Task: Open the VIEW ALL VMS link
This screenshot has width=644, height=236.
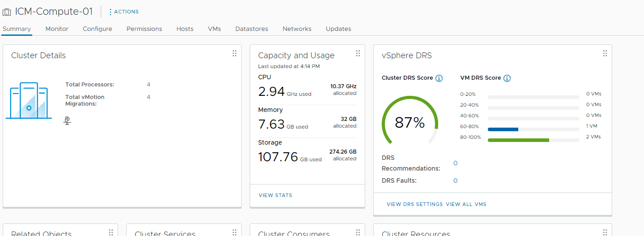Action: click(x=466, y=204)
